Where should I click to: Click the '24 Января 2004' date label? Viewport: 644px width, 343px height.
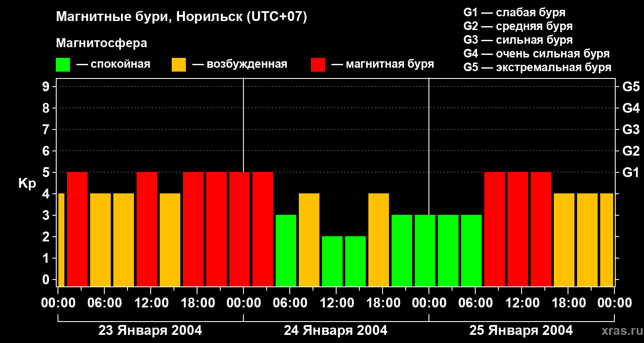point(336,331)
